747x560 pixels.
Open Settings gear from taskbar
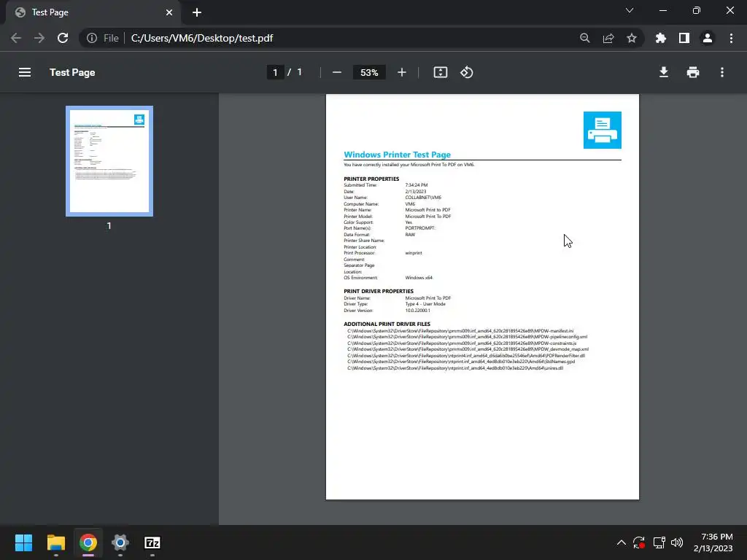[x=120, y=542]
